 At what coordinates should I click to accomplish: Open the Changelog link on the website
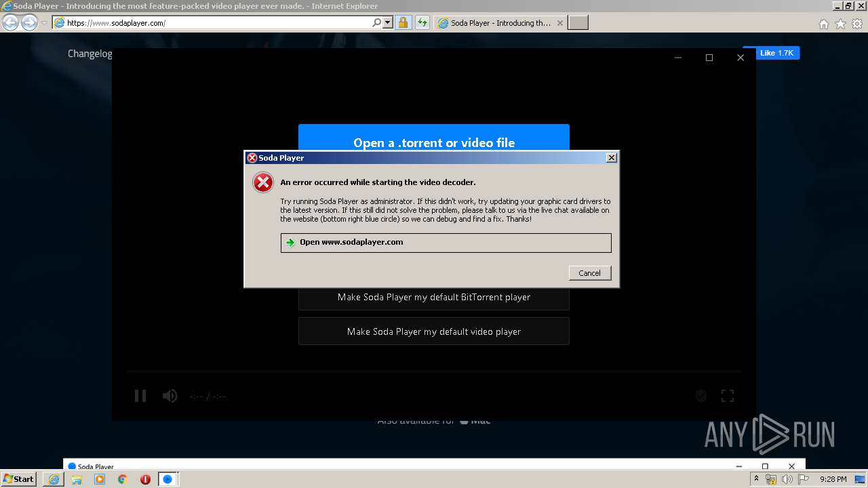pyautogui.click(x=90, y=54)
